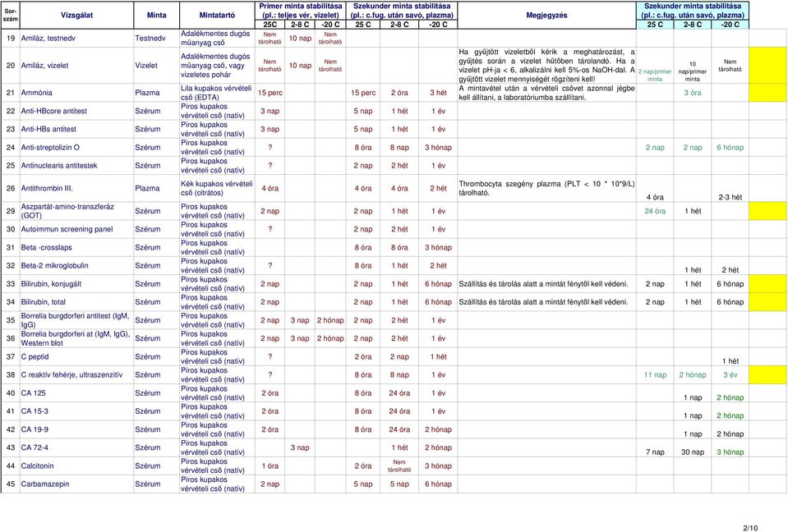Viewport: 788px width, 532px height.
Task: Select the CA 125 row label
Action: [33, 393]
